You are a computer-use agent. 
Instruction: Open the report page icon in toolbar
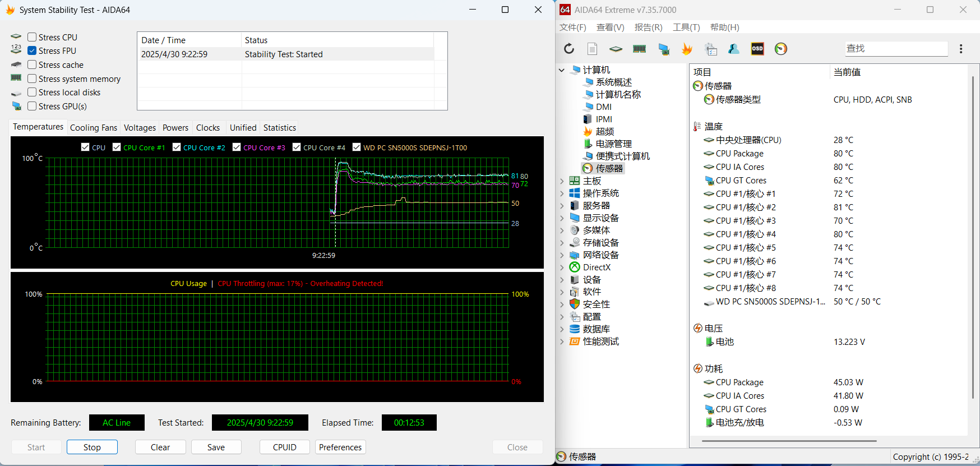pyautogui.click(x=592, y=49)
